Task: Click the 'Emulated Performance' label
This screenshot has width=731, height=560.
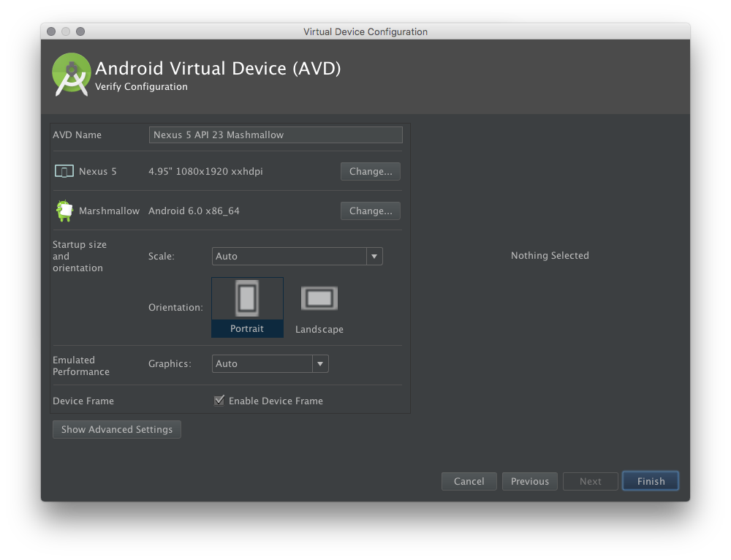Action: pos(81,366)
